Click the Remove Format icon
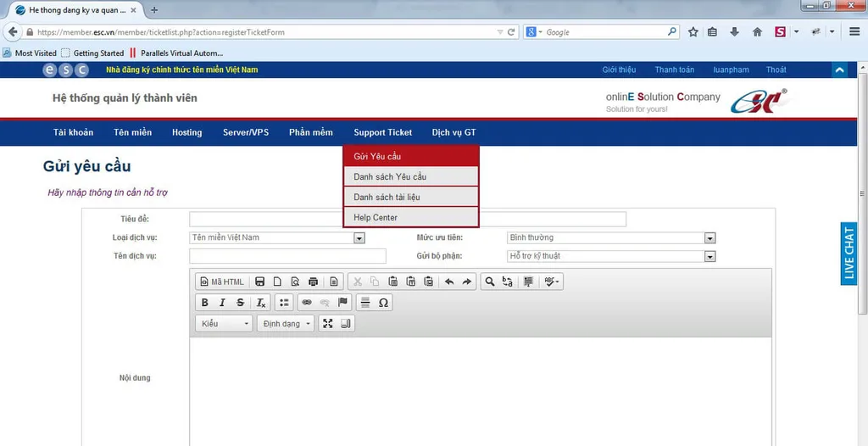 pyautogui.click(x=261, y=303)
